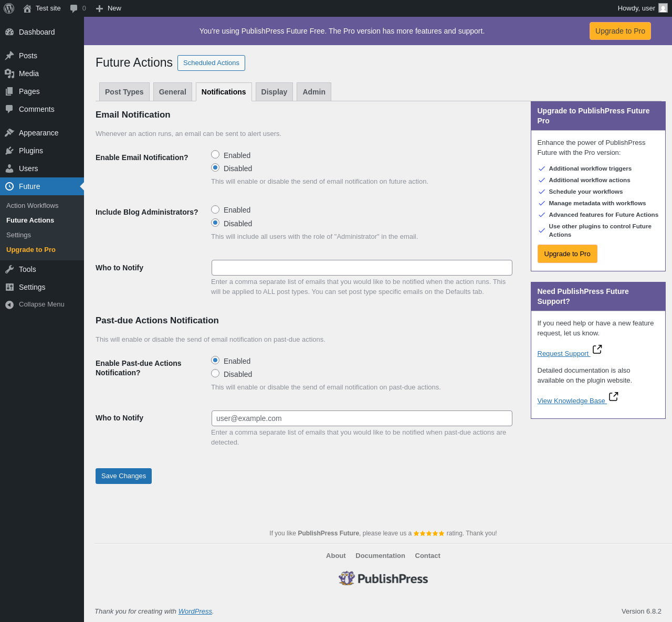Switch to the General tab
672x622 pixels.
(x=173, y=92)
